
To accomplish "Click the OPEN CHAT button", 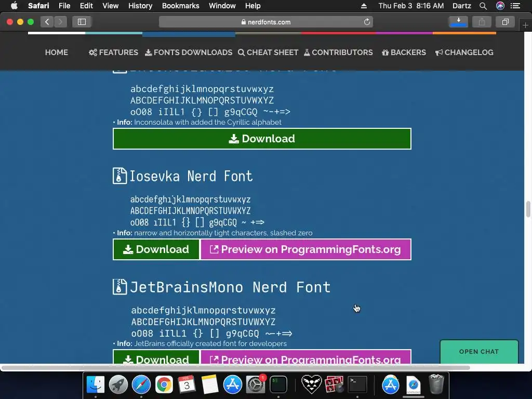I will (x=479, y=352).
